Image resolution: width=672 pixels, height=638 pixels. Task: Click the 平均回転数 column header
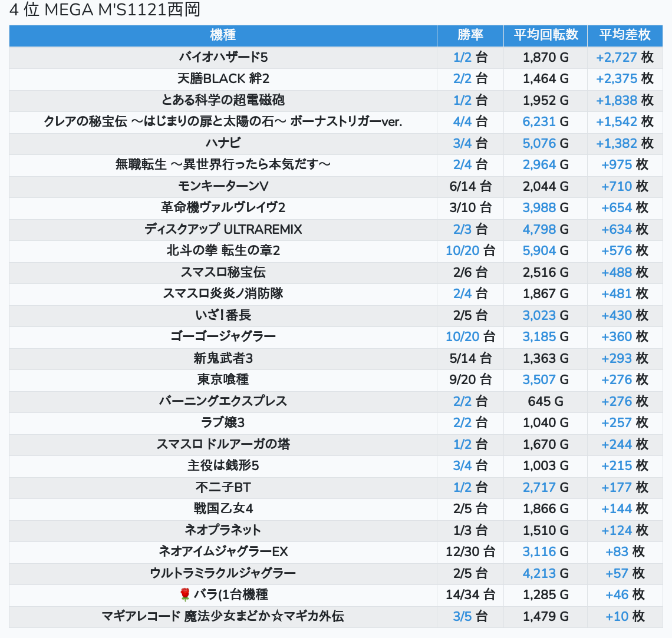(545, 35)
